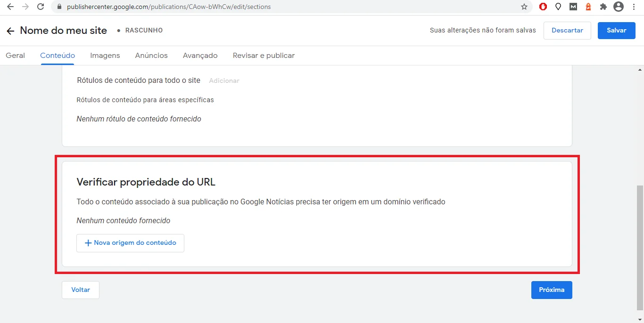
Task: Bookmark this page with the star icon
Action: [x=524, y=7]
